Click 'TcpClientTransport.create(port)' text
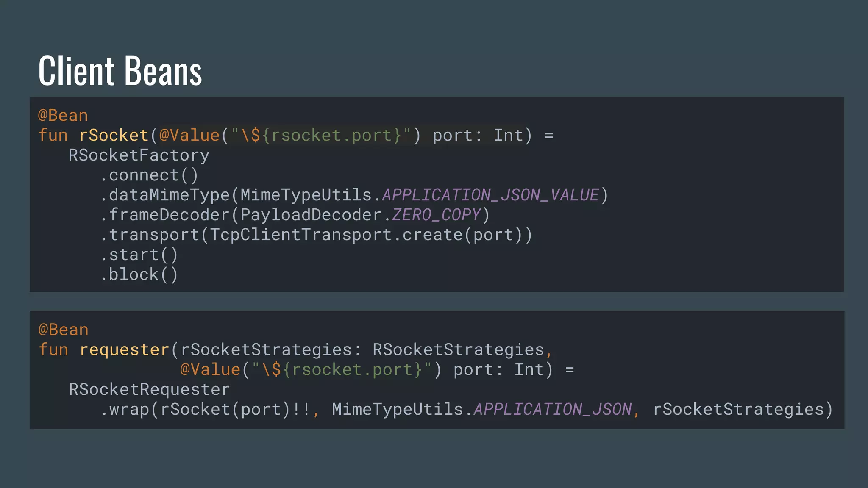The width and height of the screenshot is (868, 488). (366, 235)
